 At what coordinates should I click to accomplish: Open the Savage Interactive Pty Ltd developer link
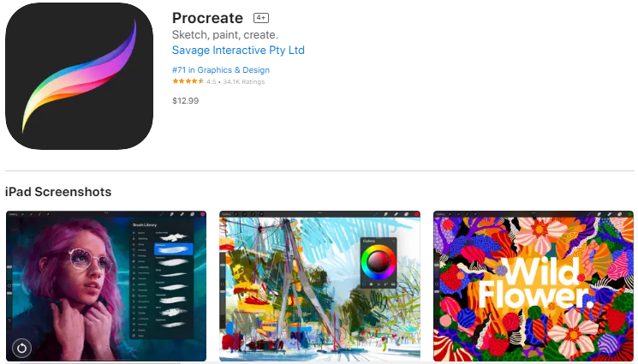click(x=238, y=50)
